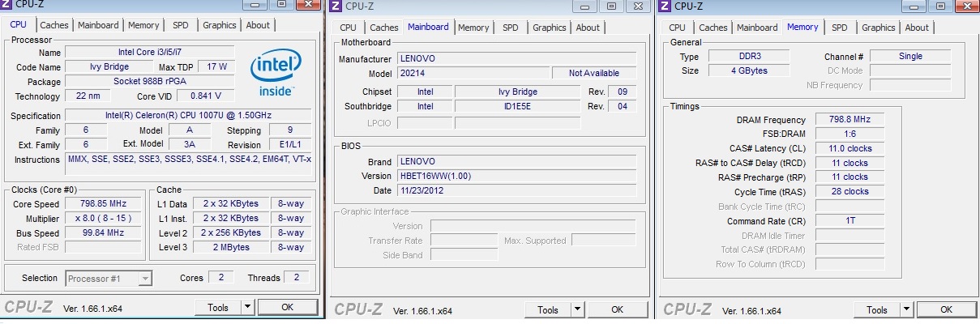This screenshot has height=324, width=980.
Task: Switch to Memory tab in the Mainboard window
Action: [x=473, y=28]
